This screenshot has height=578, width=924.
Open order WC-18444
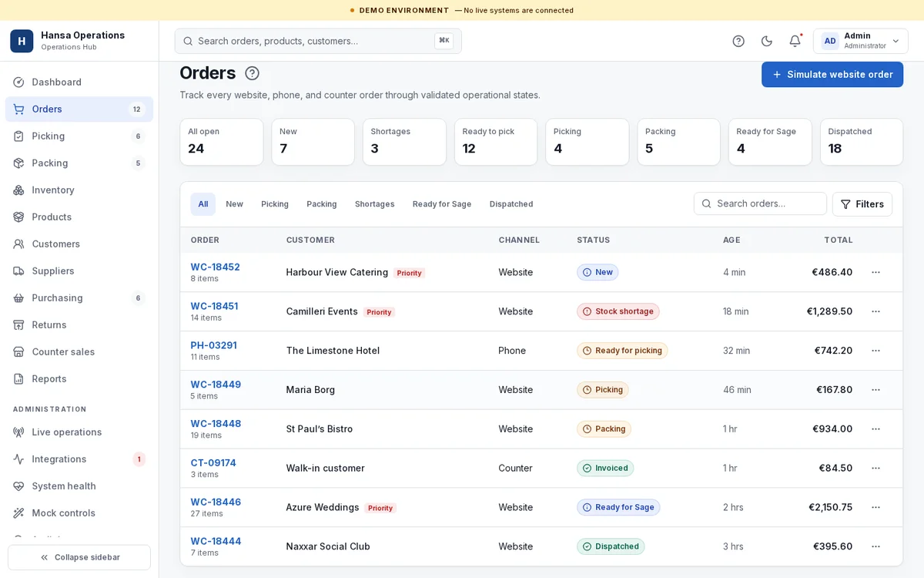(x=216, y=542)
